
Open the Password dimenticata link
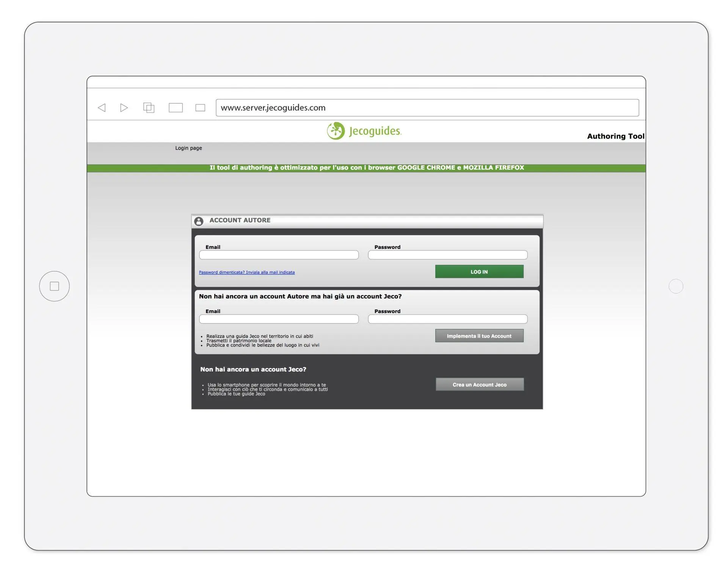click(247, 272)
